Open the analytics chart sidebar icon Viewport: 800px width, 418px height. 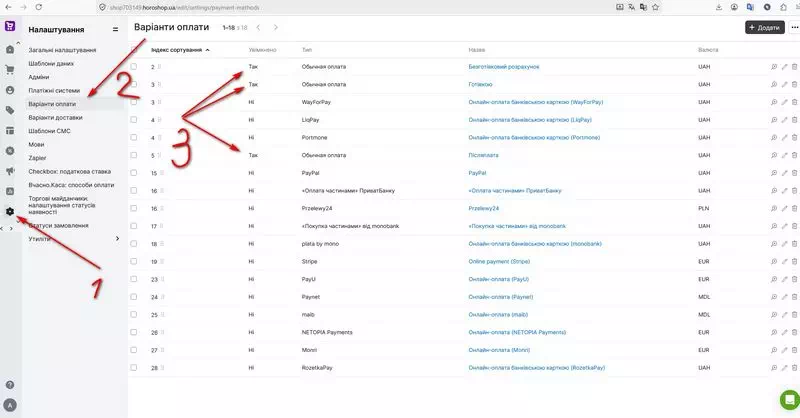click(10, 191)
